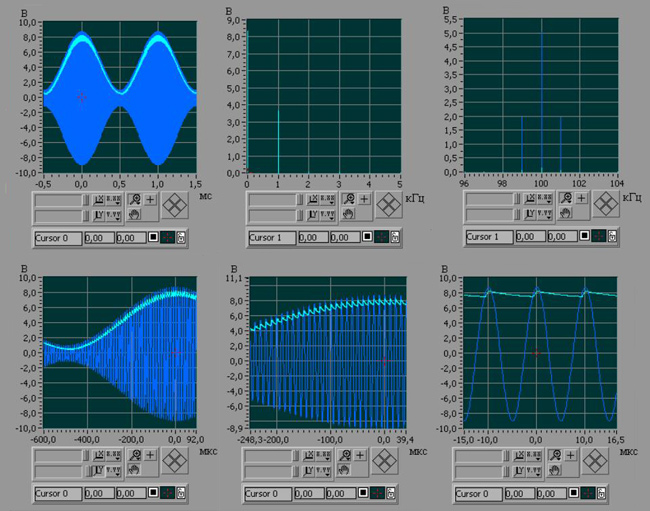The image size is (650, 511).
Task: Select the zoom tool under the -248,3 to 39,4 graph
Action: [x=344, y=456]
